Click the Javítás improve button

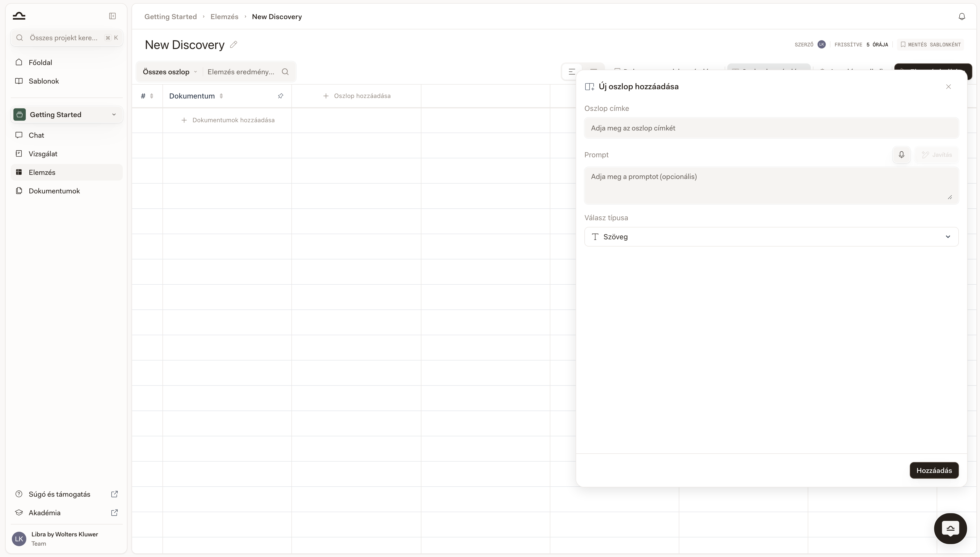936,154
